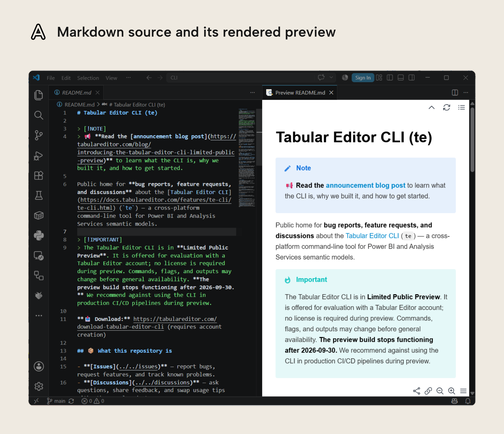Screen dimensions: 504x434
Task: Expand the '# Tabular Editor CLI (te)' breadcrumb
Action: (x=137, y=105)
